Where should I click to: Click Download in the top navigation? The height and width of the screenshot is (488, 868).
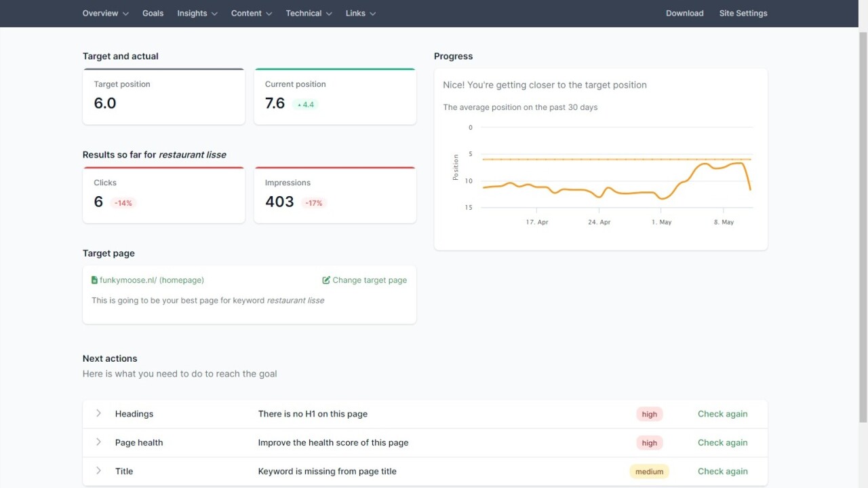(684, 13)
